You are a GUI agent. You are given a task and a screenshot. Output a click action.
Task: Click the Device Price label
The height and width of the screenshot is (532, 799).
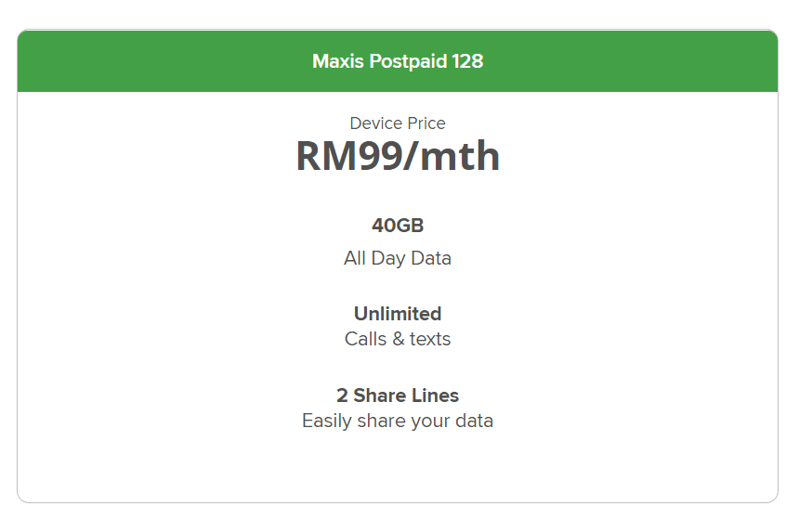[398, 123]
